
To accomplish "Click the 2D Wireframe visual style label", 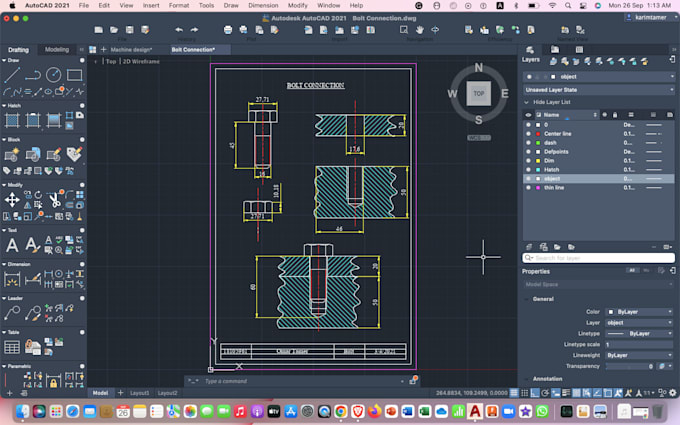I will [x=141, y=62].
